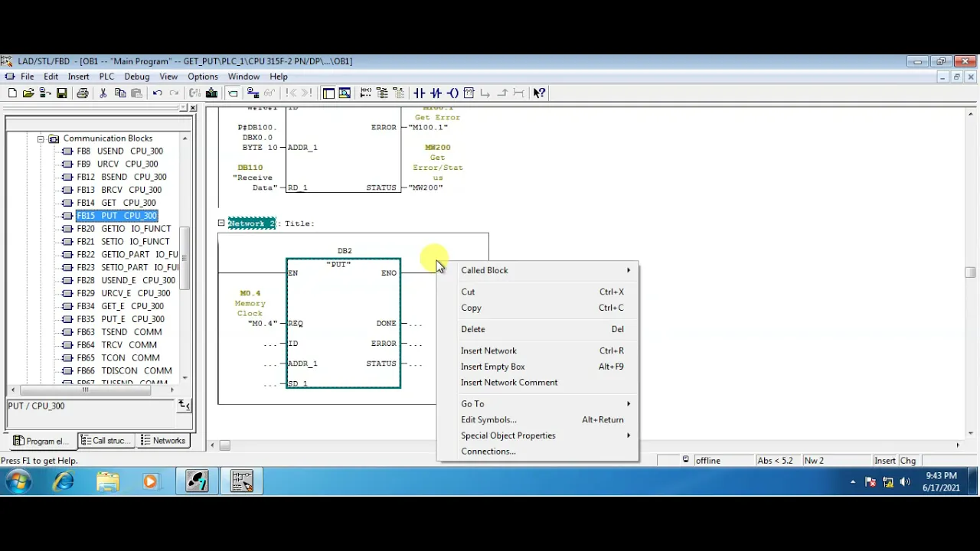The image size is (980, 551).
Task: Open the File menu
Action: pos(27,77)
